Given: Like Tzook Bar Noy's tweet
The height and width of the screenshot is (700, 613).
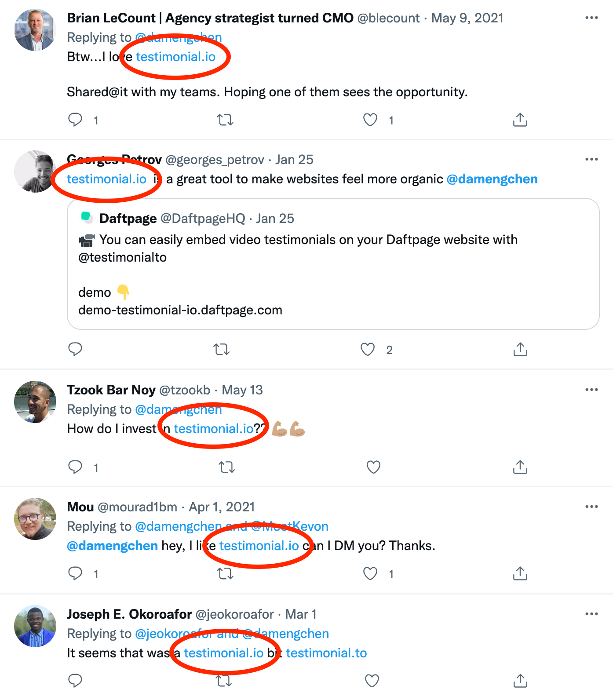Looking at the screenshot, I should click(373, 467).
